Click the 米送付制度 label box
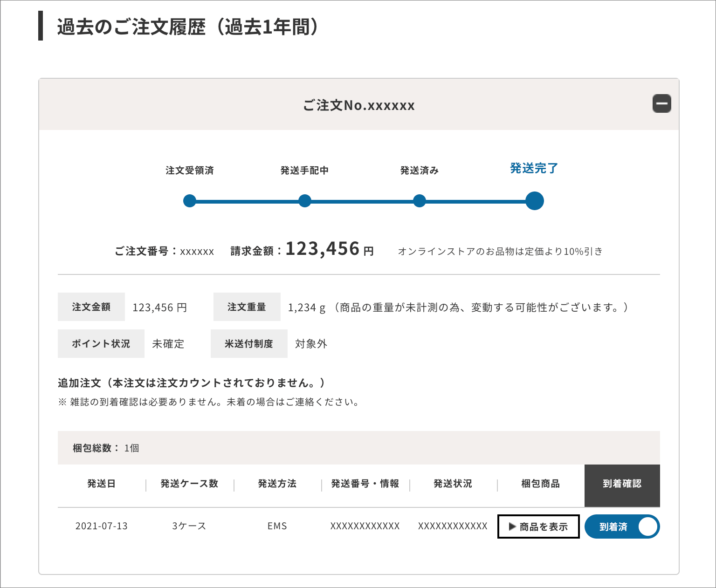 [x=249, y=344]
